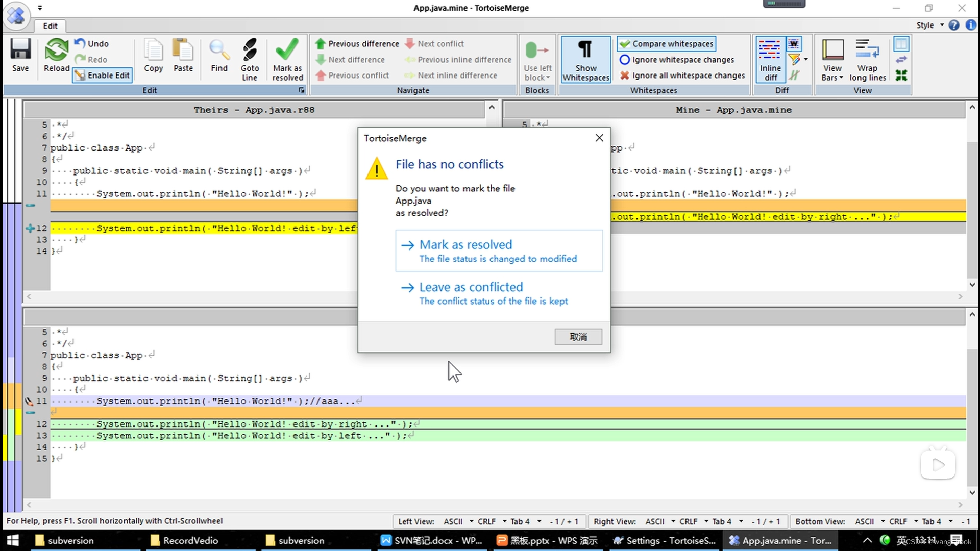Click the two-pane layout icon
Screen dimensions: 980x551
coord(901,44)
